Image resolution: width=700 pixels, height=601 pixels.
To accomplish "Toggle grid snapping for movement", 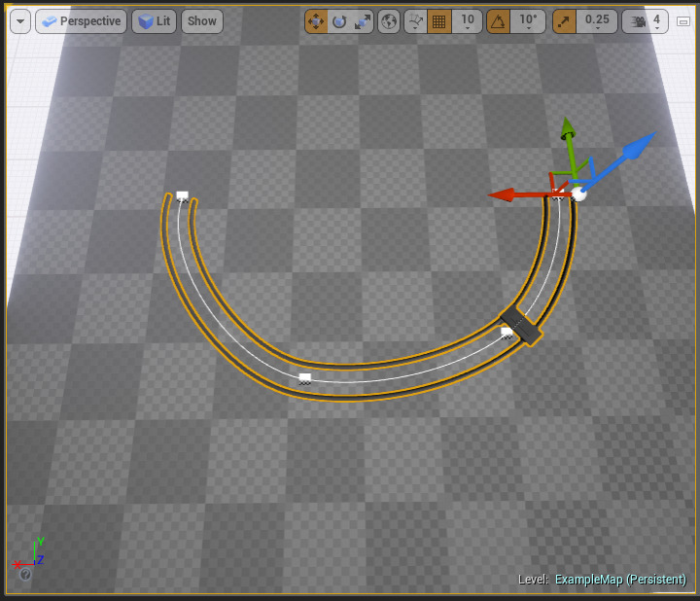I will coord(439,21).
